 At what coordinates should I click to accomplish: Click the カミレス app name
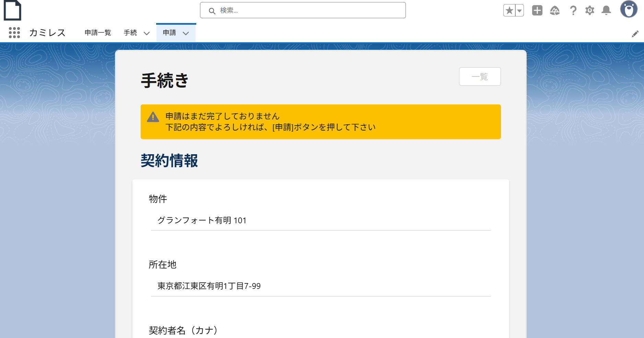click(47, 33)
